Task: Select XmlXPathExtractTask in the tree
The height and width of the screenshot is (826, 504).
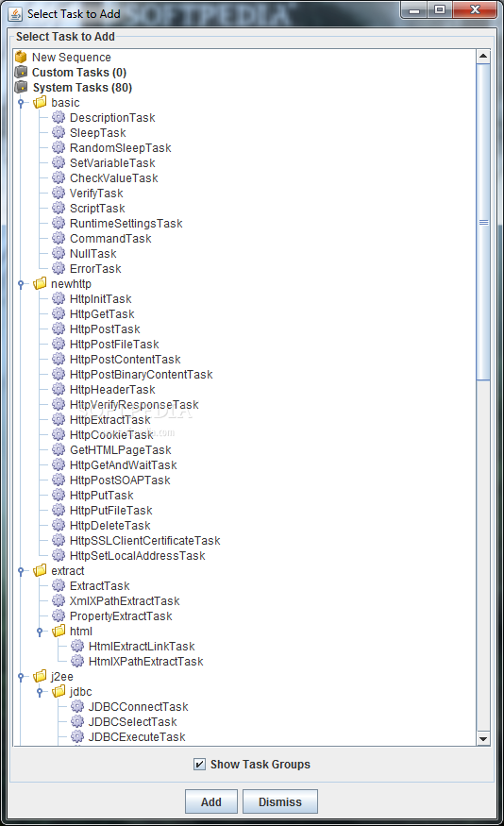Action: 125,601
